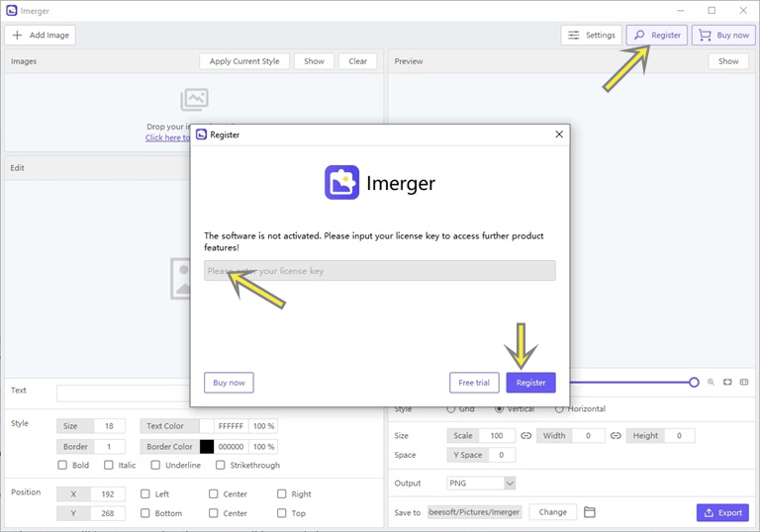
Task: Enable the Italic checkbox
Action: pyautogui.click(x=109, y=465)
